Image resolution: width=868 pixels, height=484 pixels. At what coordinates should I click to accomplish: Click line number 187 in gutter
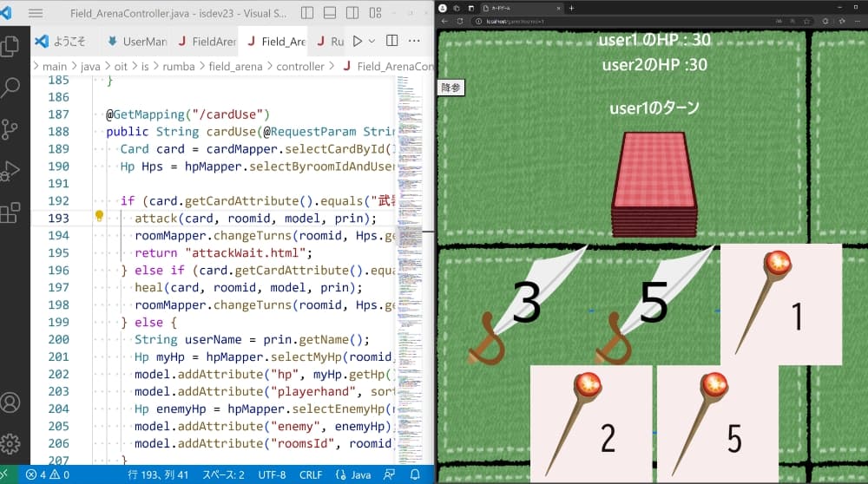pos(59,114)
